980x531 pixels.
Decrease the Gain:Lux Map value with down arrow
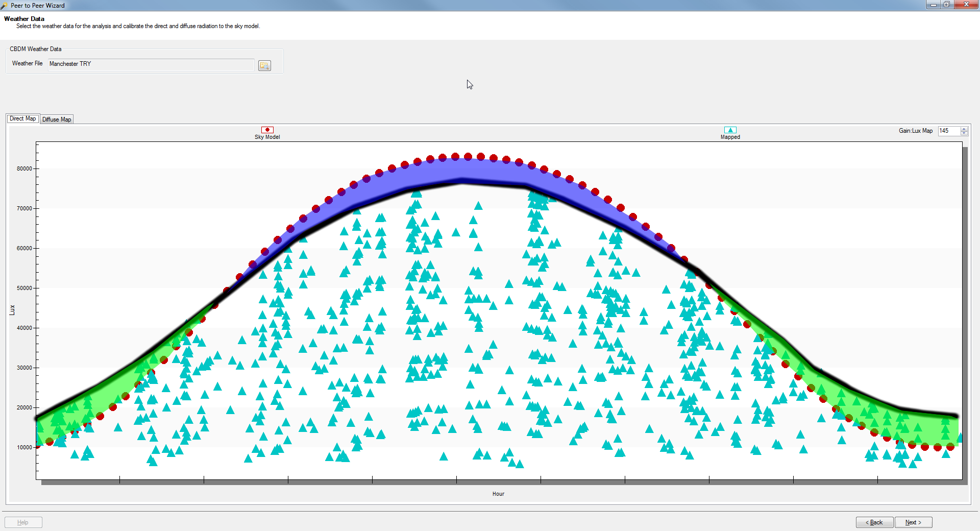point(964,133)
